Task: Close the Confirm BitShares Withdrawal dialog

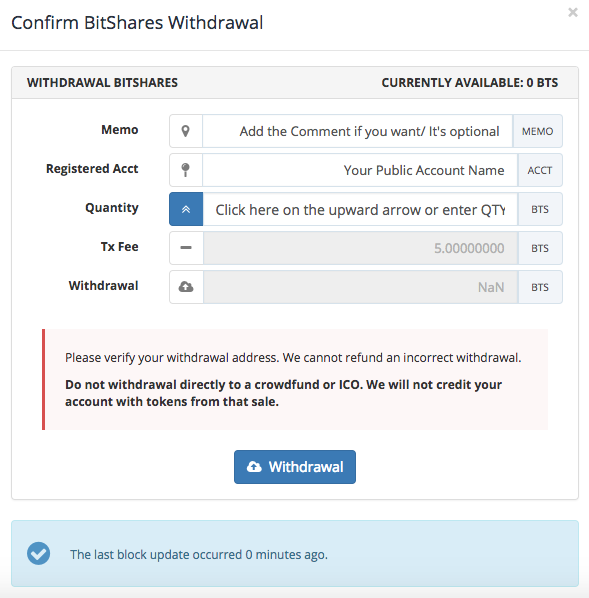Action: point(573,13)
